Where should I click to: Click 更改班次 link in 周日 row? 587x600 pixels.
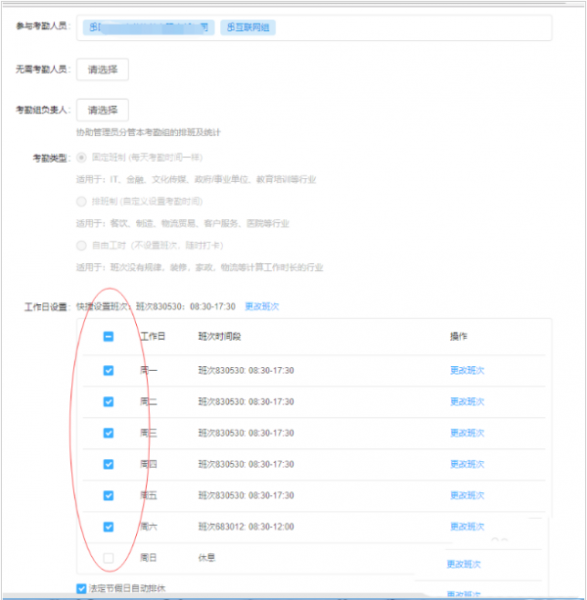point(464,564)
